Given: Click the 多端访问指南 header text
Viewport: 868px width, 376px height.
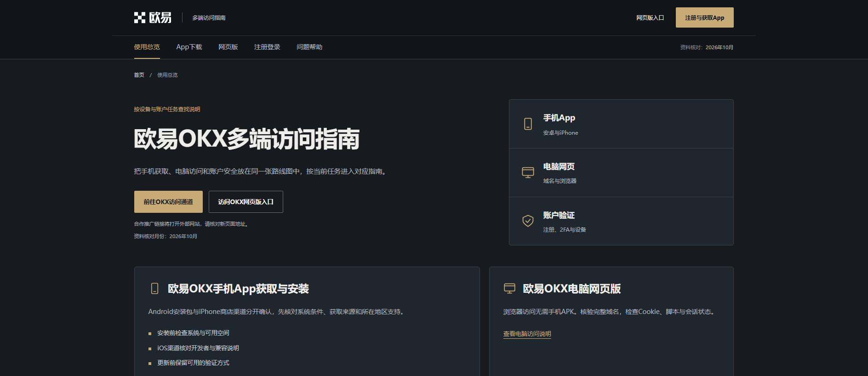Looking at the screenshot, I should pyautogui.click(x=209, y=17).
